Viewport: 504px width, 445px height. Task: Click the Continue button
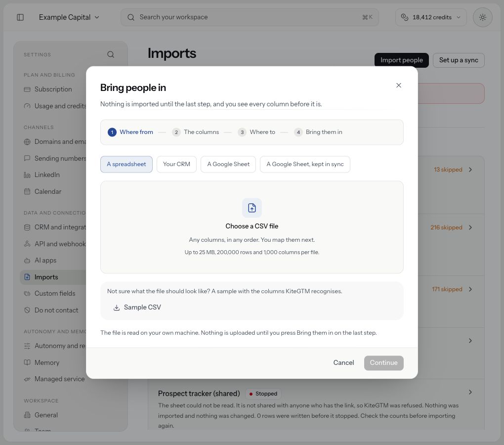(x=384, y=363)
